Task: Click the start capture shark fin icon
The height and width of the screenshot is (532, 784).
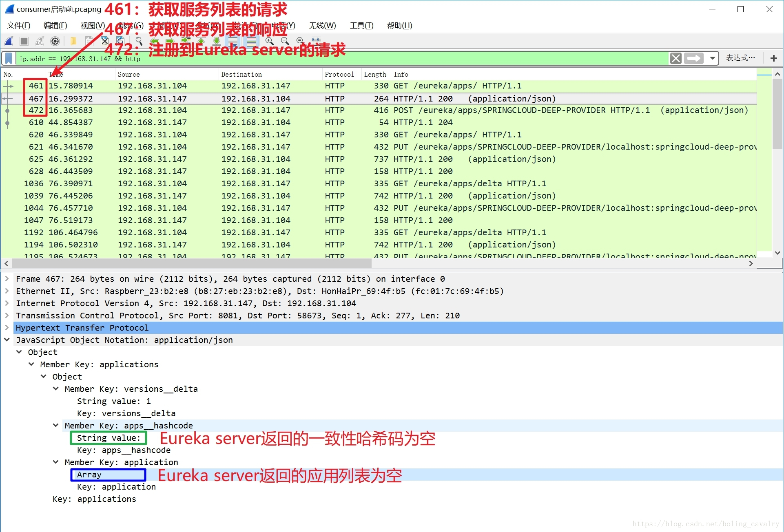Action: click(9, 41)
